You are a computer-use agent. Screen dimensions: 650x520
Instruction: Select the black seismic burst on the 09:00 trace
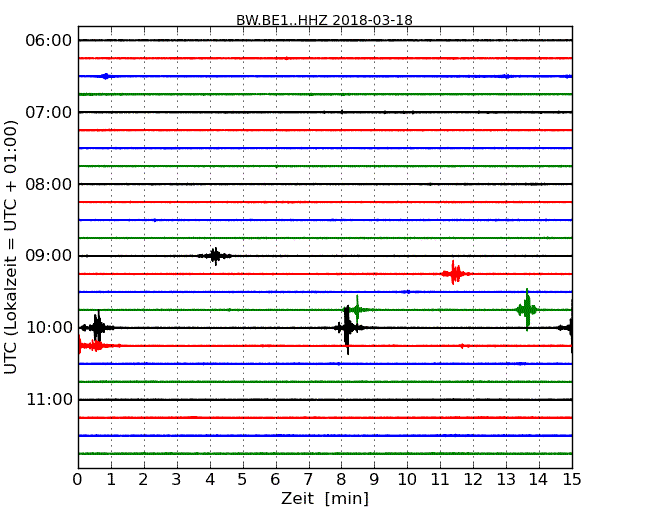pos(215,256)
